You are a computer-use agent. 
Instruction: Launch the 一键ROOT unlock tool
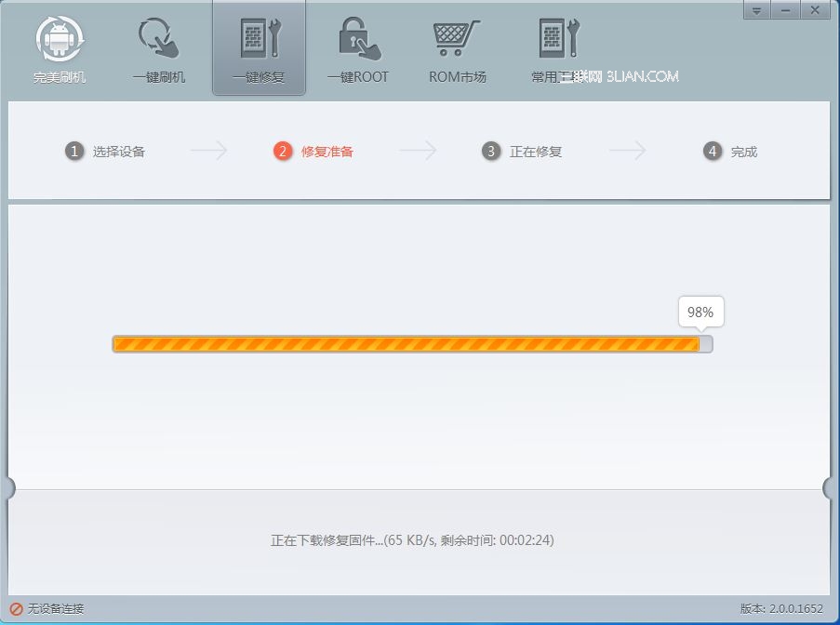[358, 50]
